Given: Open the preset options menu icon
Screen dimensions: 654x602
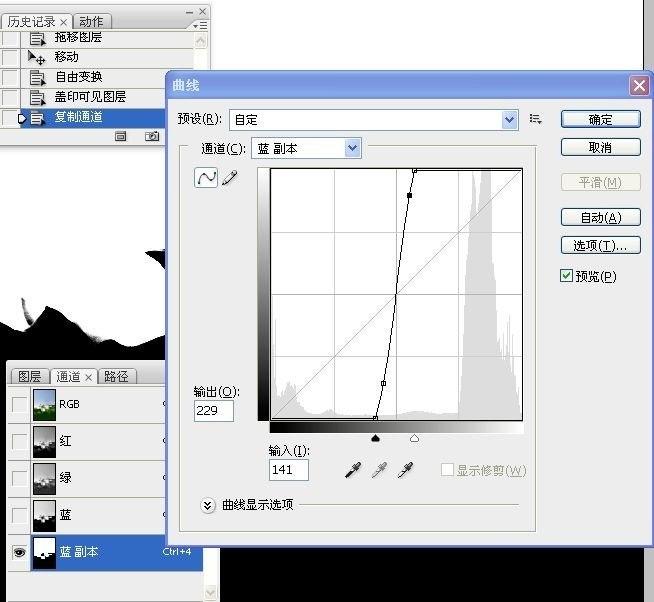Looking at the screenshot, I should pos(536,119).
